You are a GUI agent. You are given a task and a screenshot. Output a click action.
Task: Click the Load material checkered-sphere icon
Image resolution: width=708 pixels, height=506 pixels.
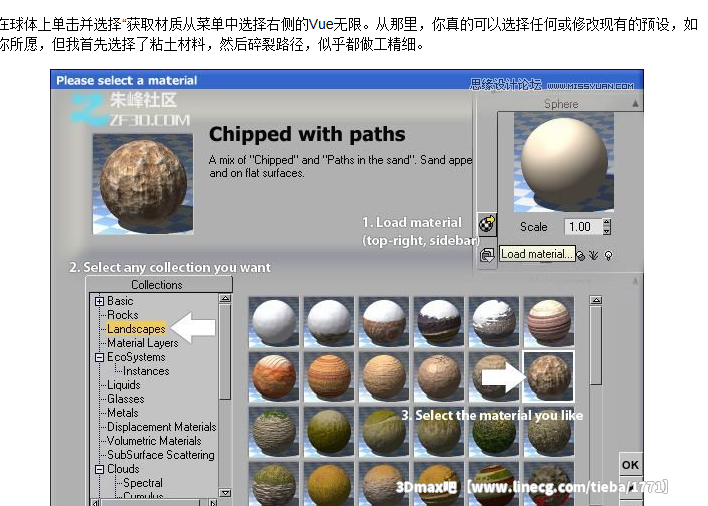(487, 224)
